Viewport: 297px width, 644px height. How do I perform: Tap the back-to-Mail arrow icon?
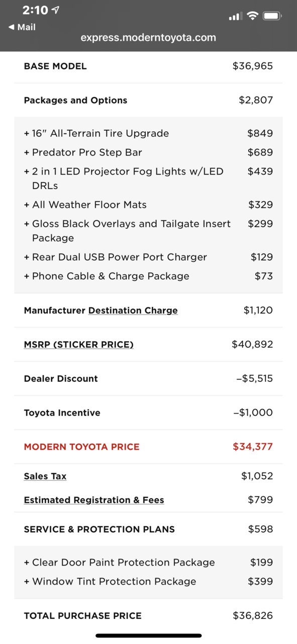[12, 27]
